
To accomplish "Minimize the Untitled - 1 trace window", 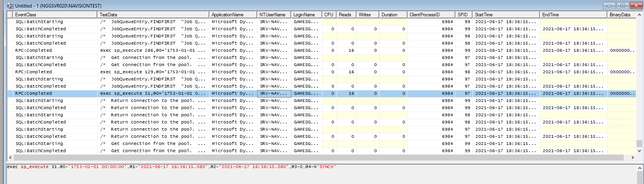I will [x=609, y=6].
